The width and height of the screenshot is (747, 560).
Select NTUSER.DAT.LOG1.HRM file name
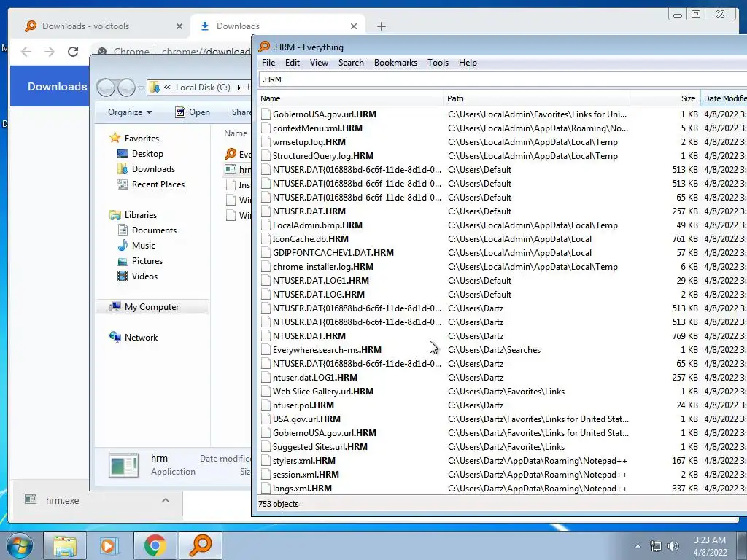coord(321,281)
